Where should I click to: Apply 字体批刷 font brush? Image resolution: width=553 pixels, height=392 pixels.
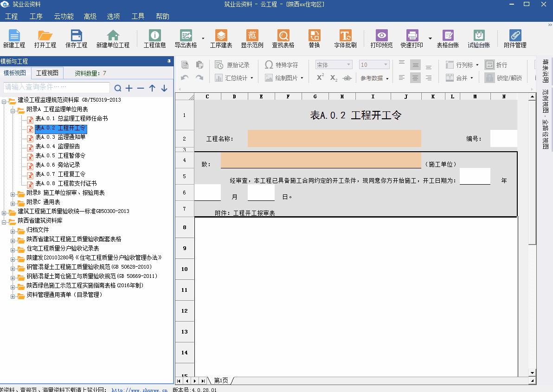point(346,39)
